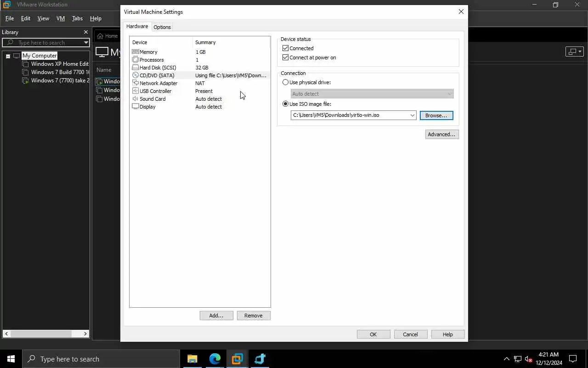Click the network tray icon
588x368 pixels.
point(518,359)
